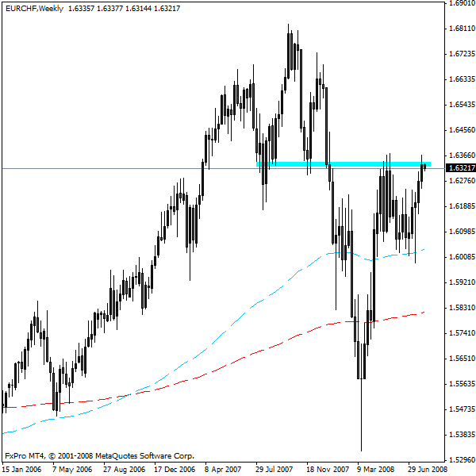
Task: Click the 1.69010 price axis label
Action: [x=462, y=3]
